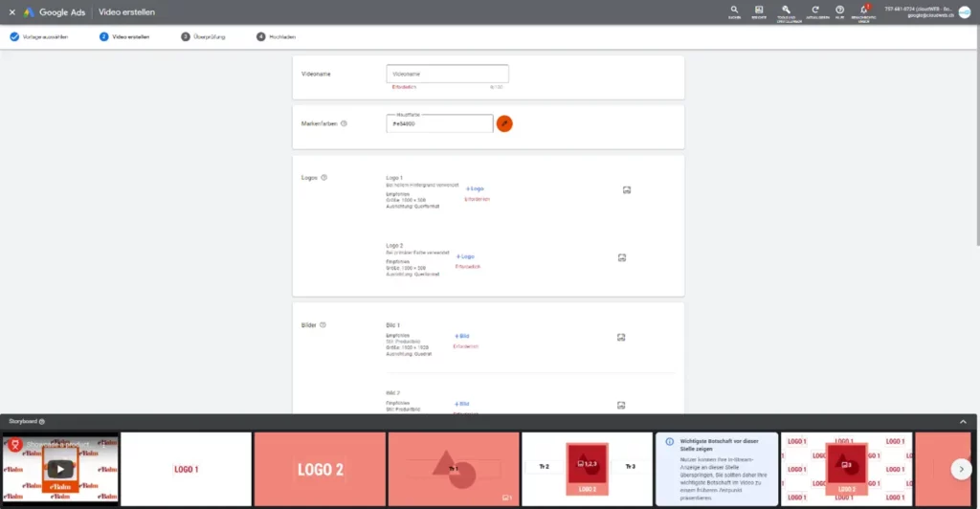Open the Berichte reports icon

click(x=758, y=11)
